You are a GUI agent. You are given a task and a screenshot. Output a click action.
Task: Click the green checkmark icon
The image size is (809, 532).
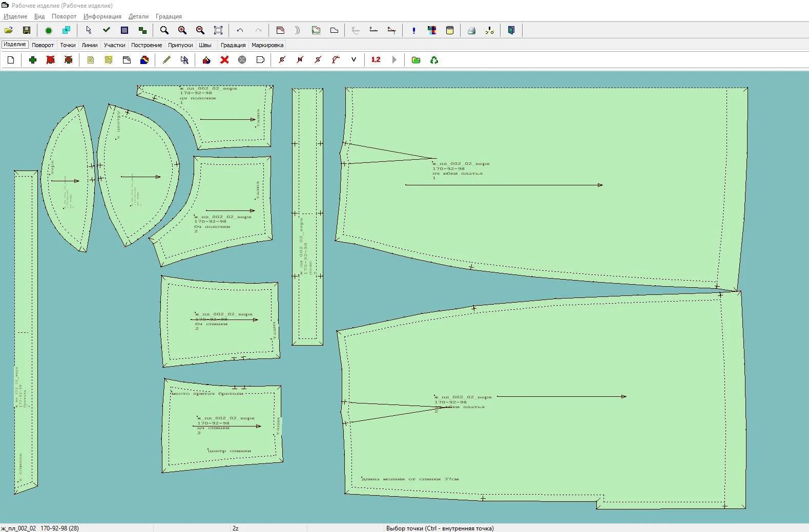point(107,30)
